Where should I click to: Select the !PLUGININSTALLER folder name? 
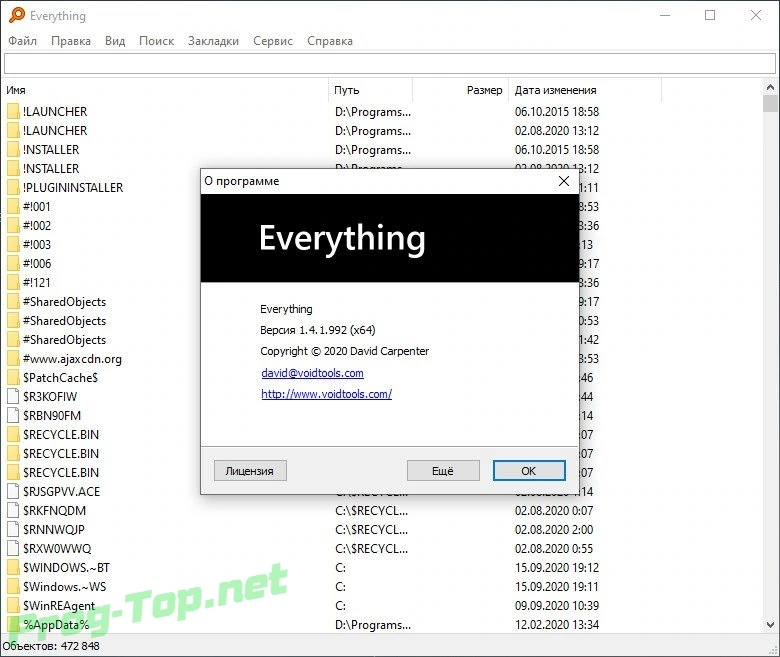coord(73,188)
